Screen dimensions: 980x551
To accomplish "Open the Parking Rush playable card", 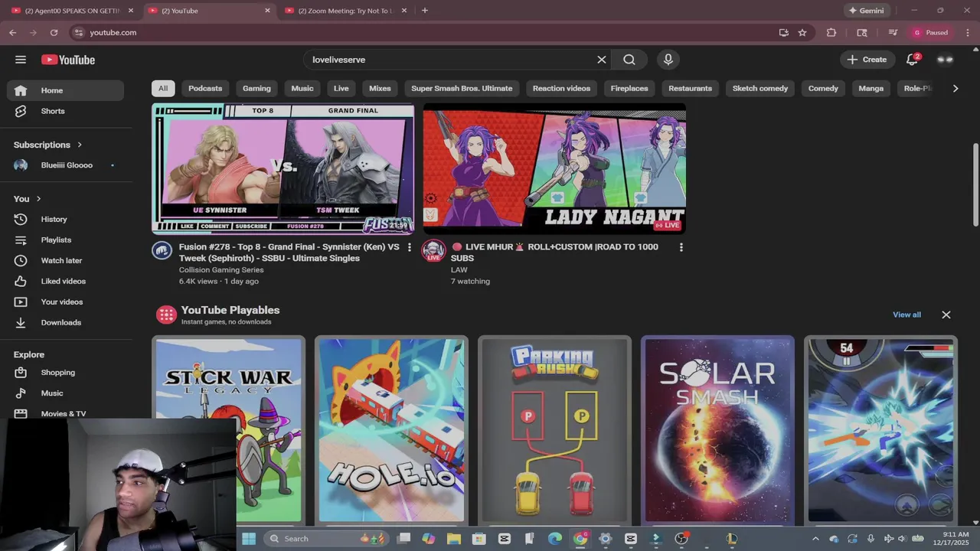I will tap(554, 430).
